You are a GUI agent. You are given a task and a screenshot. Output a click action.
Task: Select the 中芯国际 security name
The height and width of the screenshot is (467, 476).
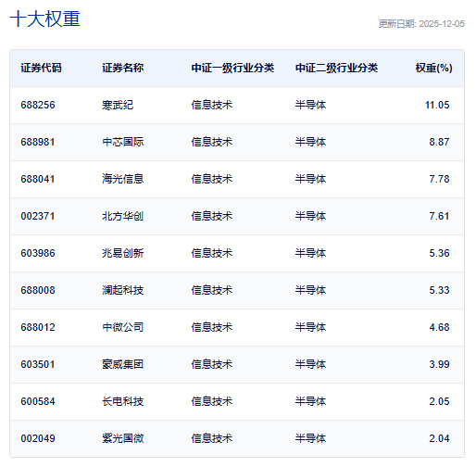click(123, 142)
